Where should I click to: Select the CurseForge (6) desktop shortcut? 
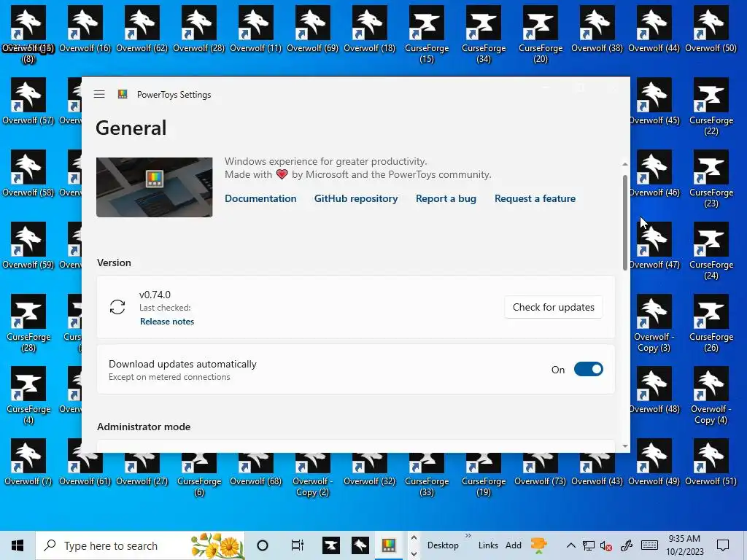198,475
